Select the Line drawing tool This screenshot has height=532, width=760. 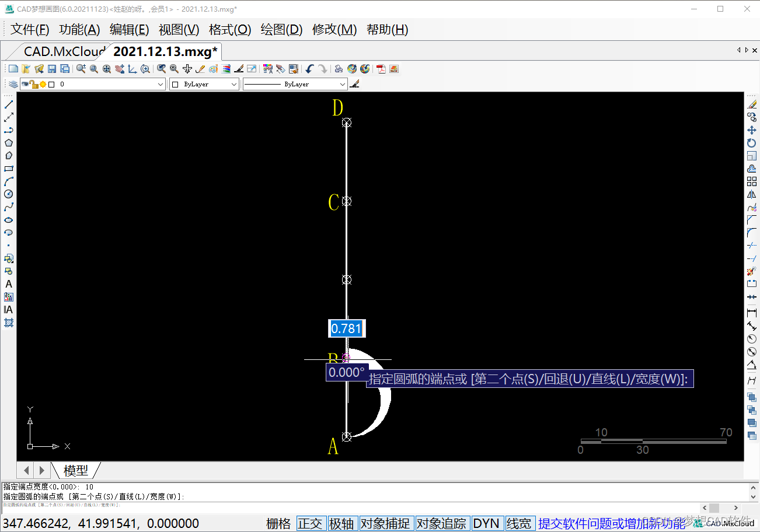point(9,104)
